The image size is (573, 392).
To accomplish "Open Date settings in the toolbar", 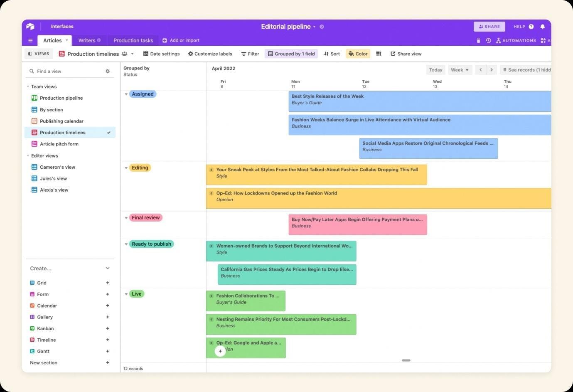I will point(161,54).
